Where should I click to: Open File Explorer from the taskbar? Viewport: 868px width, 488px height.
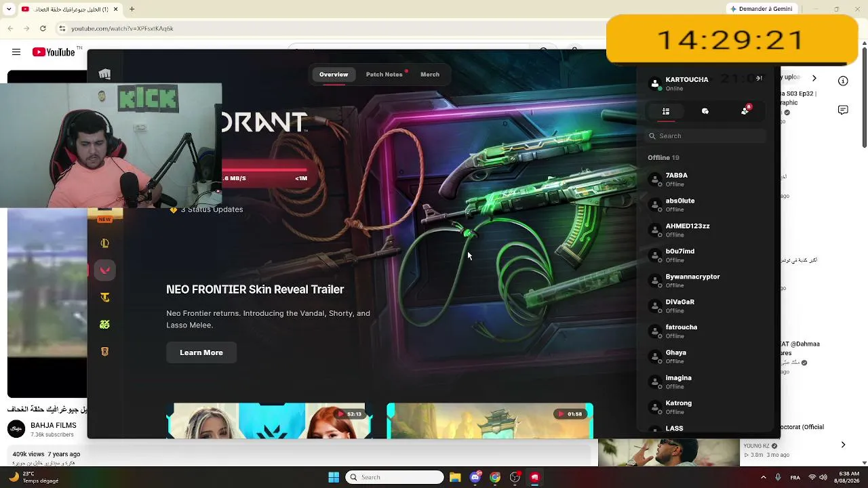[455, 477]
